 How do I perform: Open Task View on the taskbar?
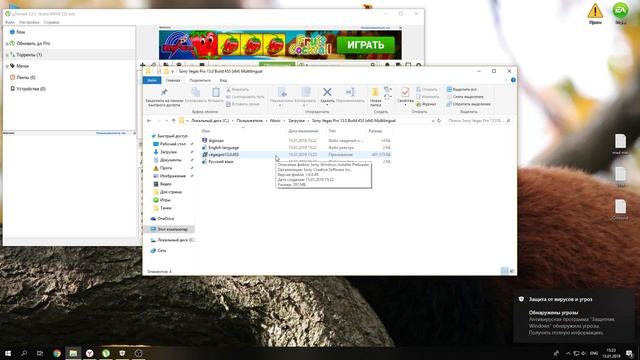[40, 353]
